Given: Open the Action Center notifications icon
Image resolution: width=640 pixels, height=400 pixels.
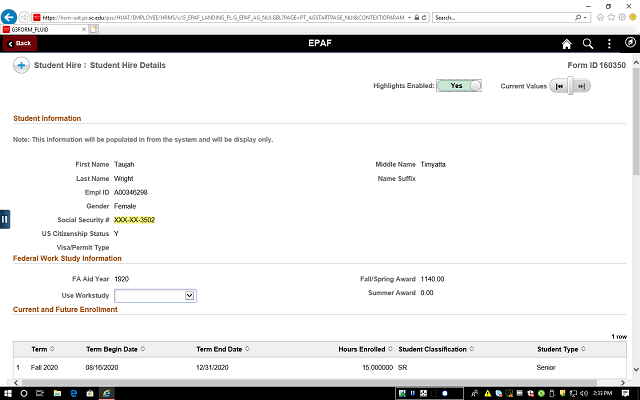Looking at the screenshot, I should [x=625, y=393].
